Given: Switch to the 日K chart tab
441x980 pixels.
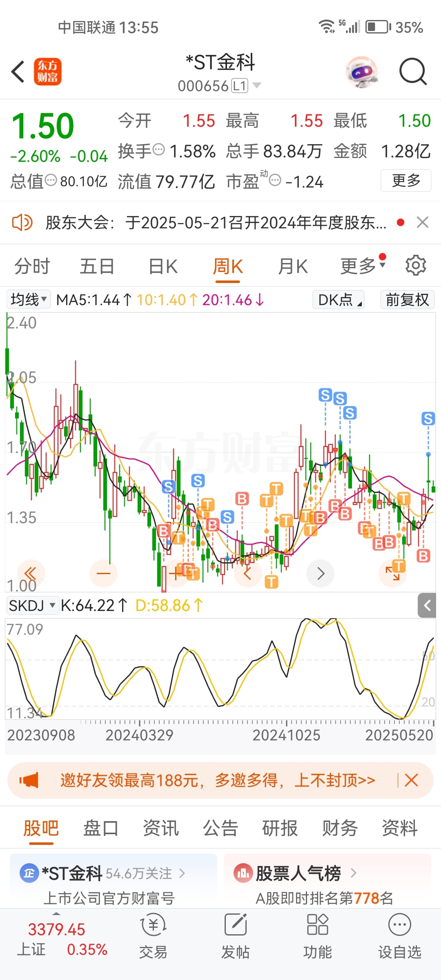Looking at the screenshot, I should click(163, 266).
